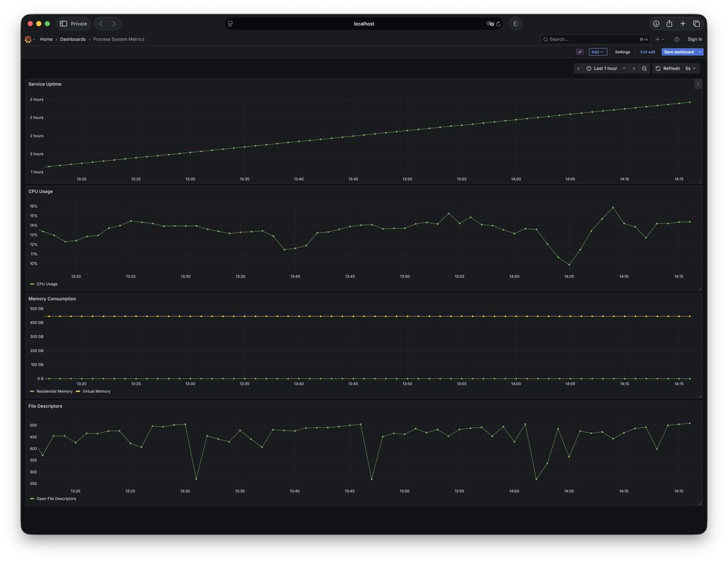The width and height of the screenshot is (728, 562).
Task: Click the Service Uptime panel title
Action: (45, 84)
